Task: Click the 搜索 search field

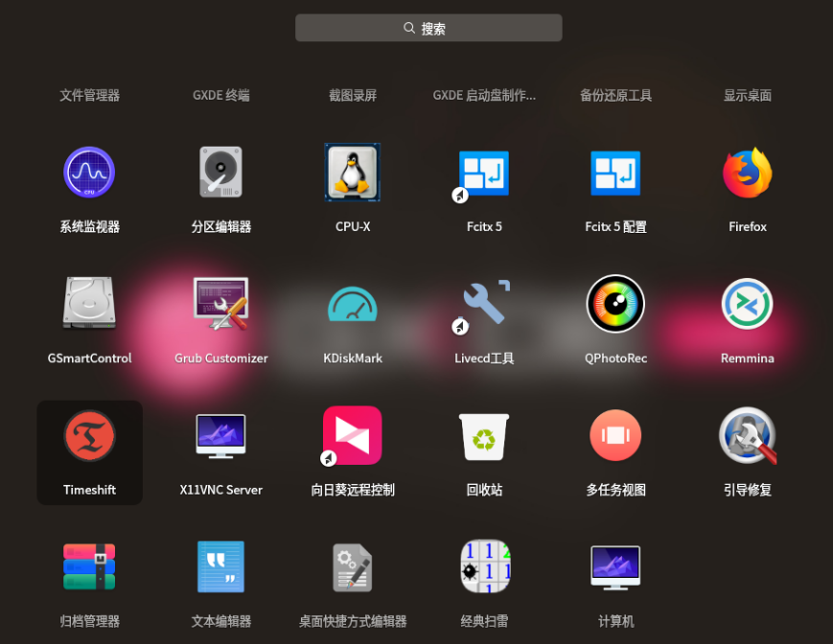Action: pyautogui.click(x=428, y=28)
